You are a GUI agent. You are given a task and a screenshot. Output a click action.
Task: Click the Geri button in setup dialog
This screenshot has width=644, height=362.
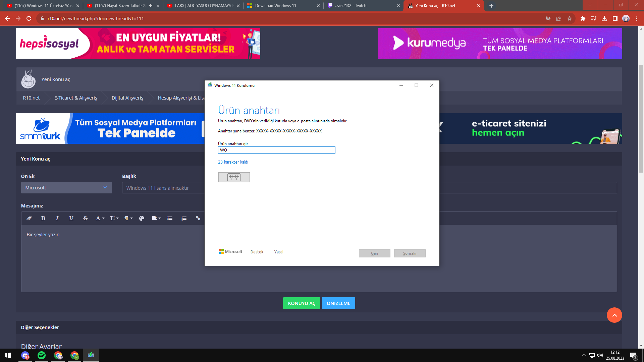coord(374,253)
